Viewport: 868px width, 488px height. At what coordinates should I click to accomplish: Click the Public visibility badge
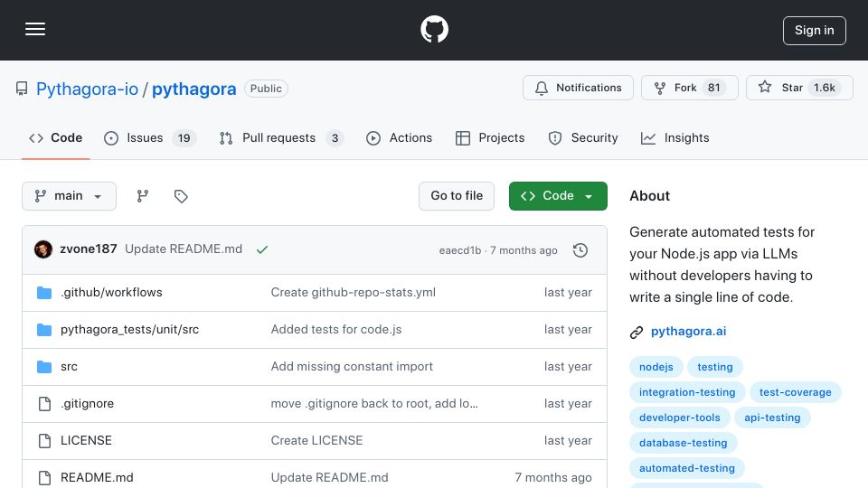click(x=266, y=89)
